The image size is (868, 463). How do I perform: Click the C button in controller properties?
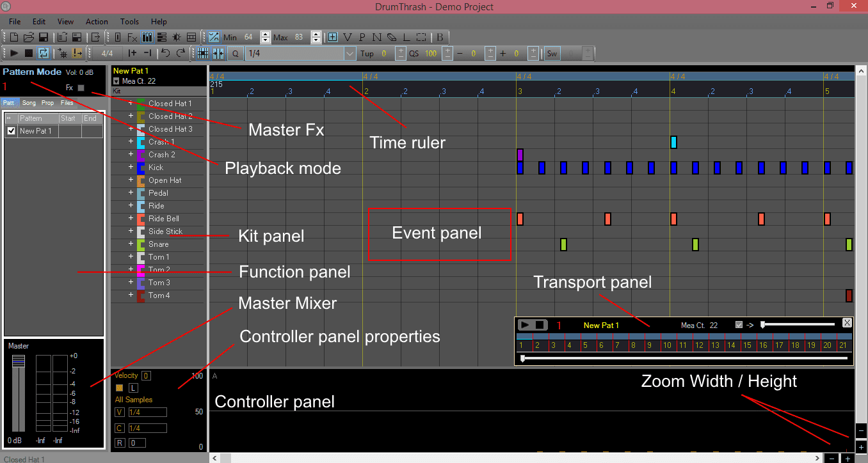[x=120, y=428]
